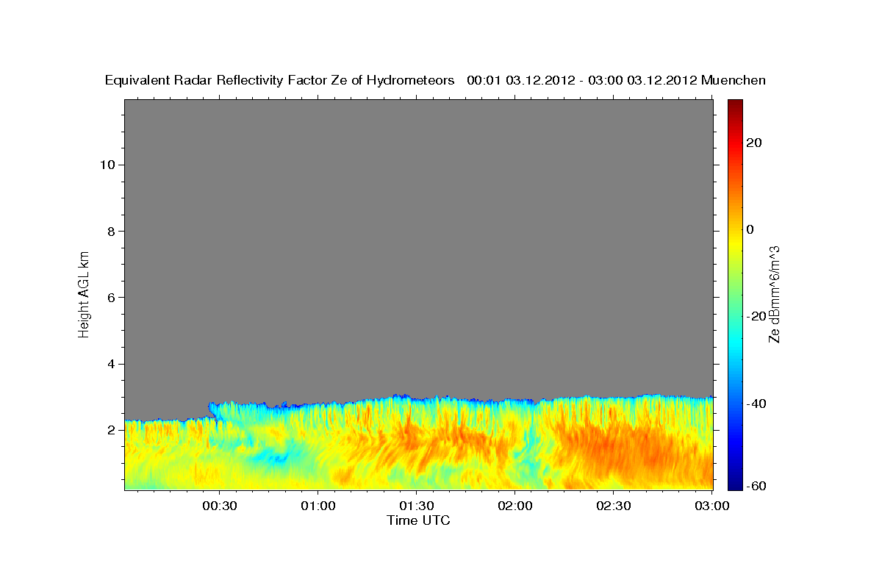This screenshot has width=882, height=588.
Task: Click the 'Time UTC' axis label
Action: click(x=418, y=520)
